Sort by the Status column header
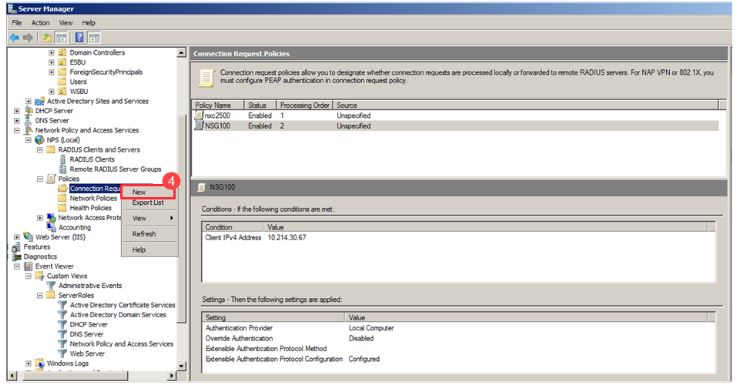Image resolution: width=741 pixels, height=392 pixels. (260, 105)
